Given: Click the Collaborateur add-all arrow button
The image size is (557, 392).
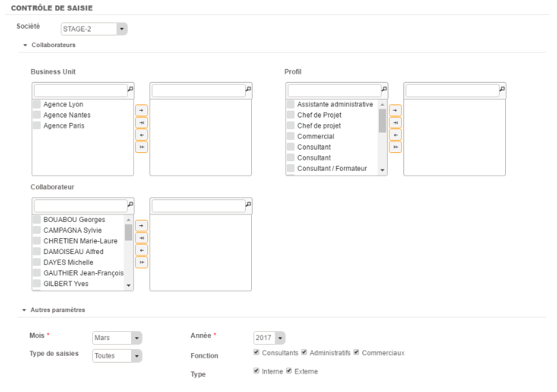Looking at the screenshot, I should 141,238.
